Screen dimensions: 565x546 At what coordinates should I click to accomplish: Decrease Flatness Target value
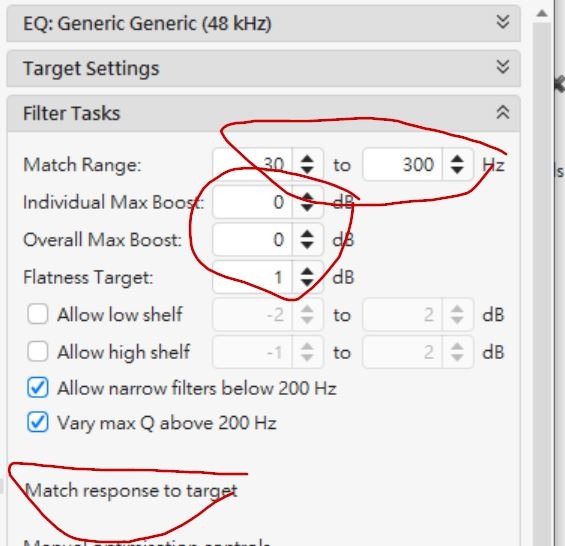[x=307, y=283]
